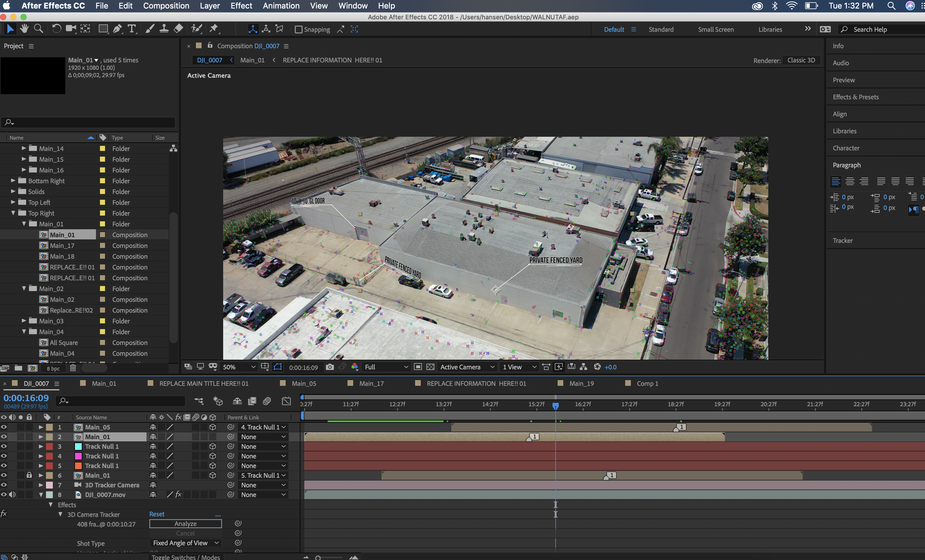
Task: Collapse the Top Right folder
Action: 13,213
